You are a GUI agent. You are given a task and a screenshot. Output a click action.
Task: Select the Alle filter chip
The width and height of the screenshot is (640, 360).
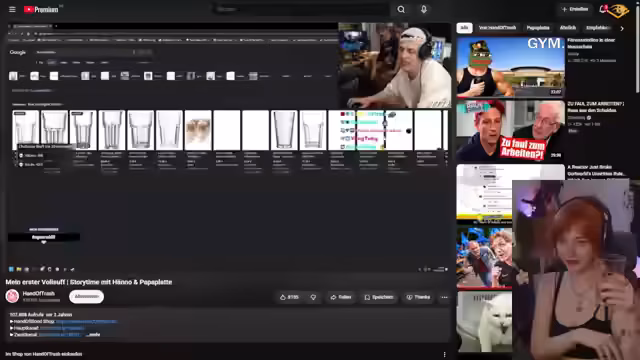click(x=464, y=28)
